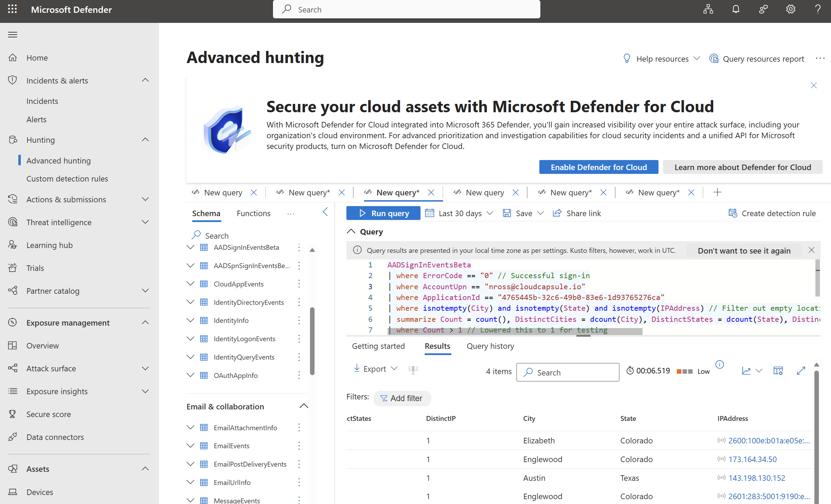Image resolution: width=831 pixels, height=504 pixels.
Task: Collapse the Incidents & alerts section
Action: 145,80
